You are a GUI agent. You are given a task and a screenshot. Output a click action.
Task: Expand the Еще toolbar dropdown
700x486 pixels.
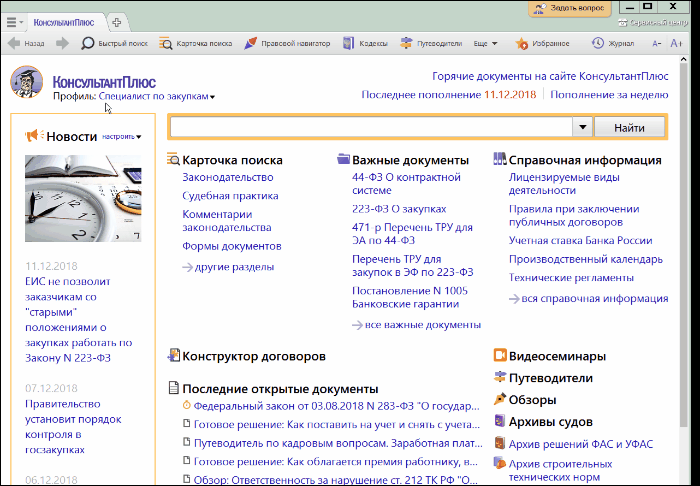click(x=485, y=44)
